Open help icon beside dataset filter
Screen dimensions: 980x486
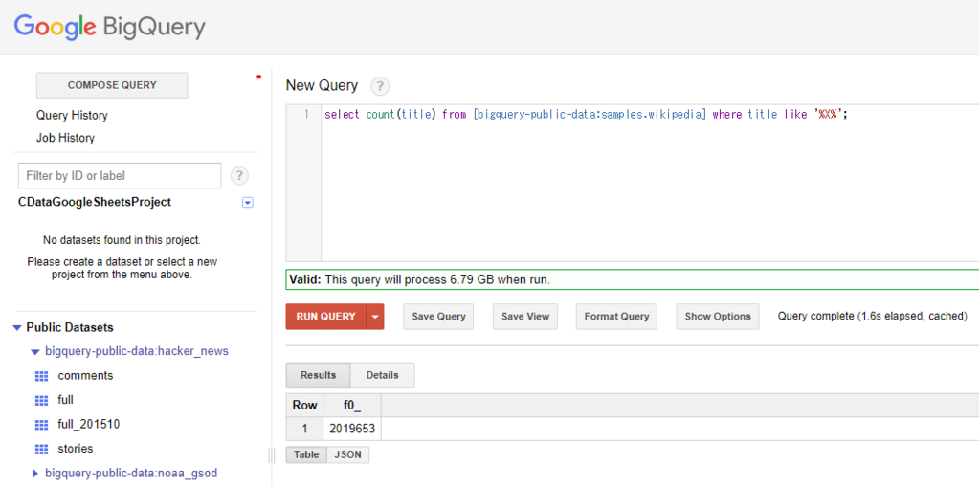[239, 176]
